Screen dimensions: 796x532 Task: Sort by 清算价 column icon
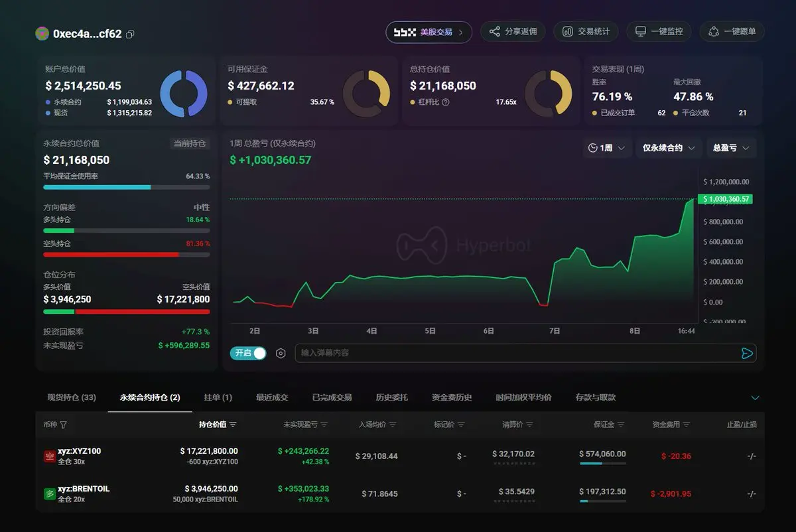[x=529, y=425]
